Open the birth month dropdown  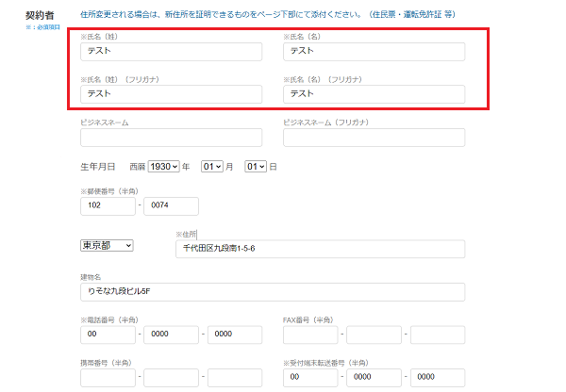pos(211,167)
